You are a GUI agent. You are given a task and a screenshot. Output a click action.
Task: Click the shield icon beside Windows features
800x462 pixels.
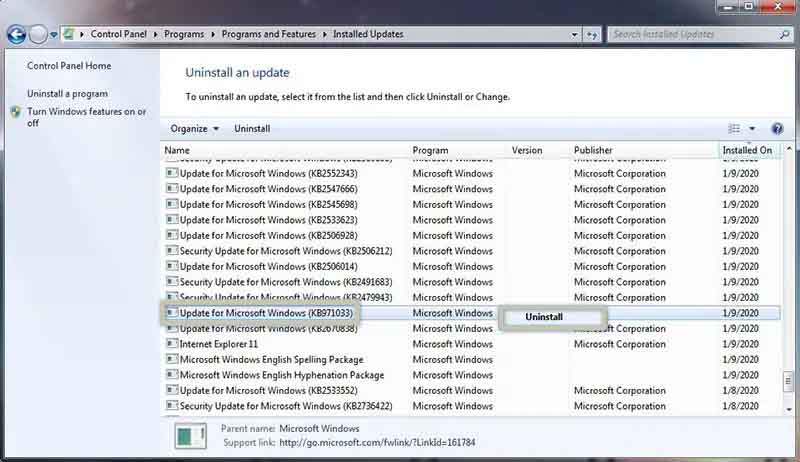click(x=16, y=112)
